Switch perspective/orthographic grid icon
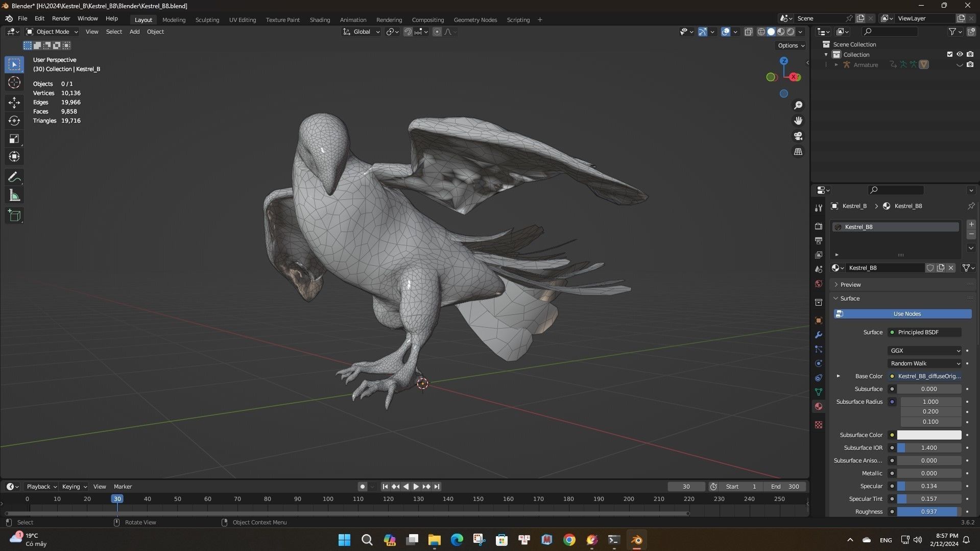 (x=798, y=152)
